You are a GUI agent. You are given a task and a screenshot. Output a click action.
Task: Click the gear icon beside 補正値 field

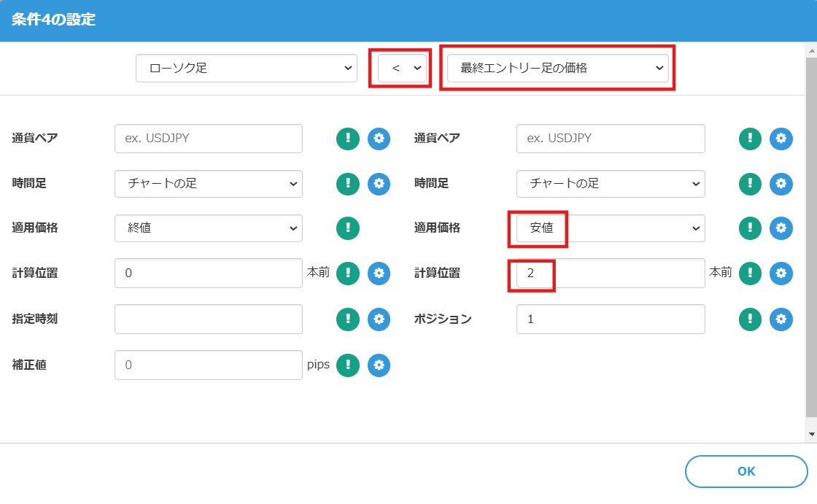(379, 365)
